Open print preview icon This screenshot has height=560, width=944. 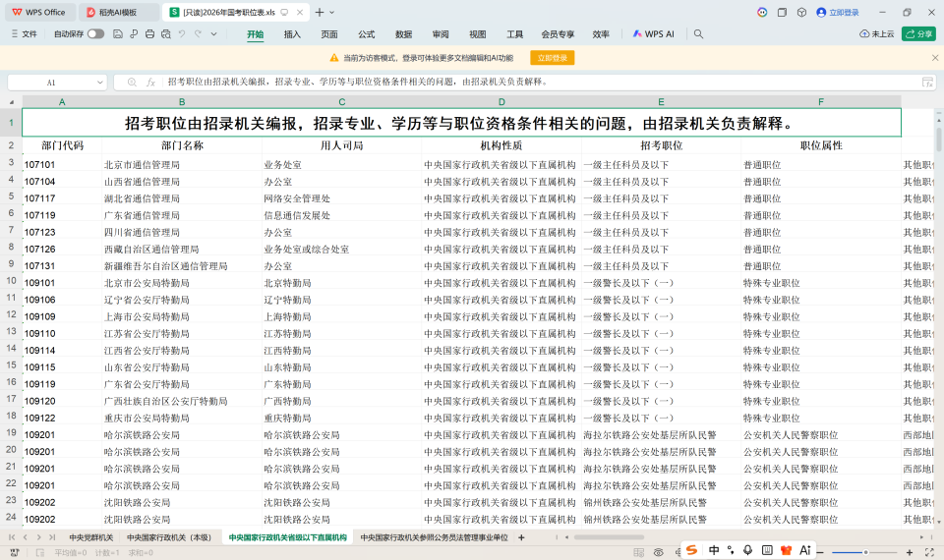165,33
